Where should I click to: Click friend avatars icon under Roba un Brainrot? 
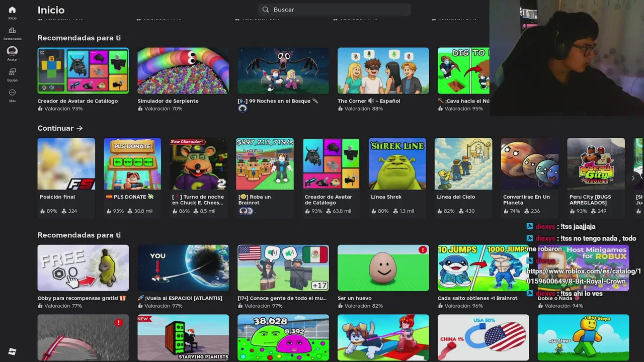(246, 211)
